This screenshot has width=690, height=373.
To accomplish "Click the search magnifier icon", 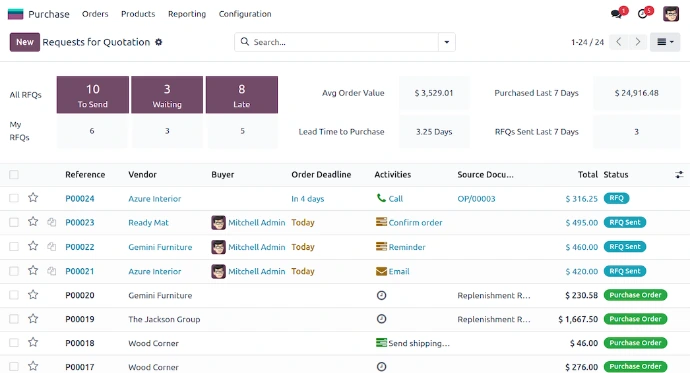I will tap(245, 42).
